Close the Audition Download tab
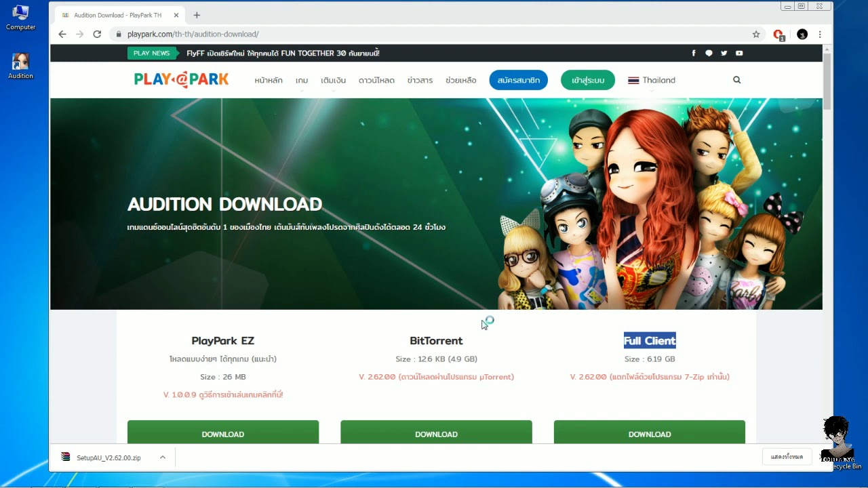Screen dimensions: 868x488 176,15
